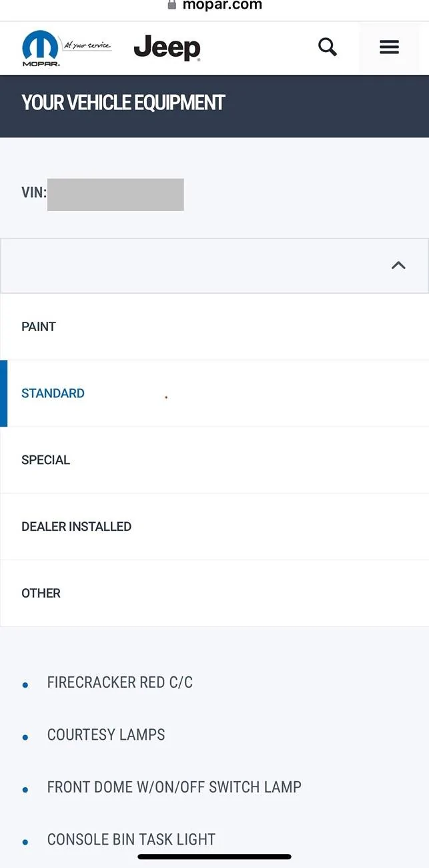Screen dimensions: 429x868
Task: Click the "At your service" tagline graphic
Action: (x=87, y=45)
